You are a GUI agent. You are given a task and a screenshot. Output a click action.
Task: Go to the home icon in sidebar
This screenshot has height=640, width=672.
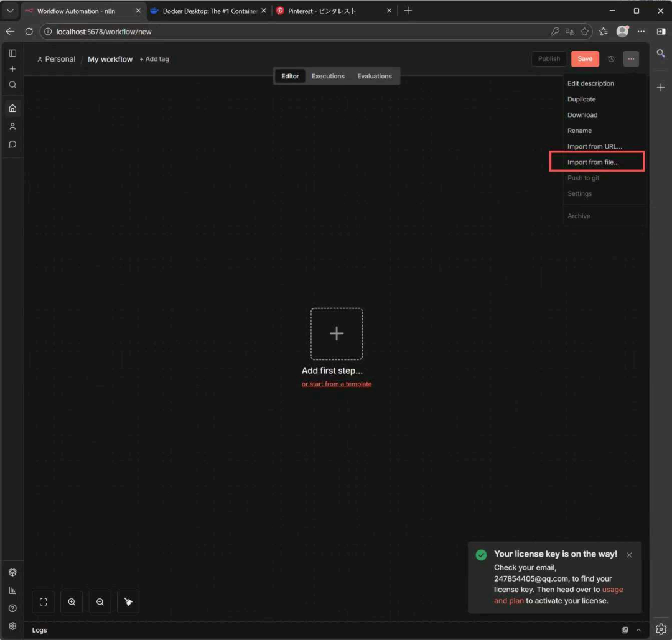coord(12,109)
